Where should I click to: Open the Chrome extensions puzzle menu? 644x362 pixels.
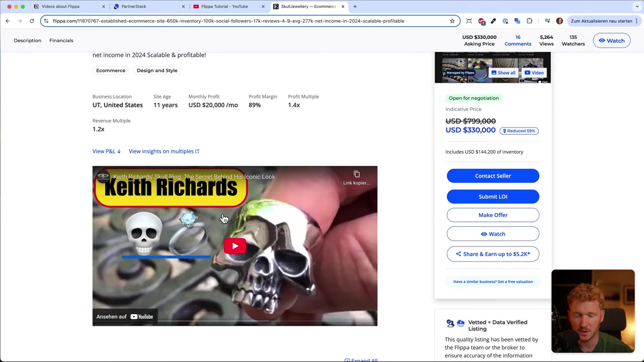point(529,21)
